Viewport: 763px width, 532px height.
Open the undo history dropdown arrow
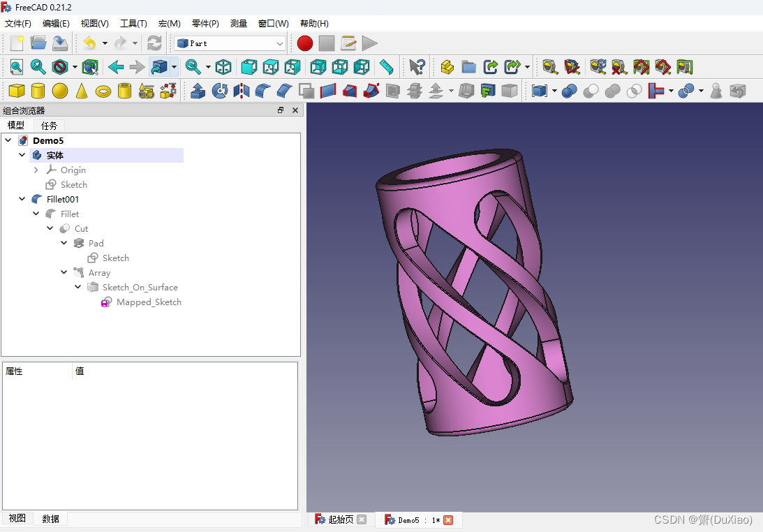tap(105, 43)
